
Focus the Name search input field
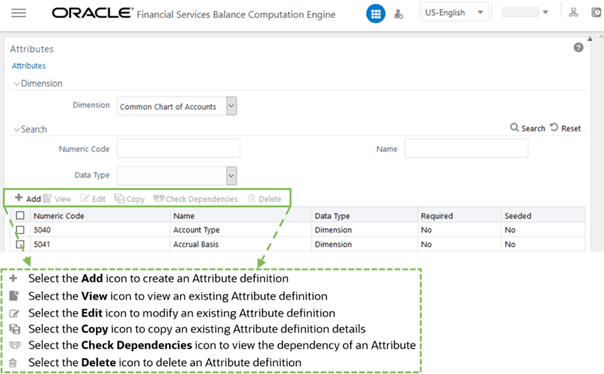tap(466, 148)
